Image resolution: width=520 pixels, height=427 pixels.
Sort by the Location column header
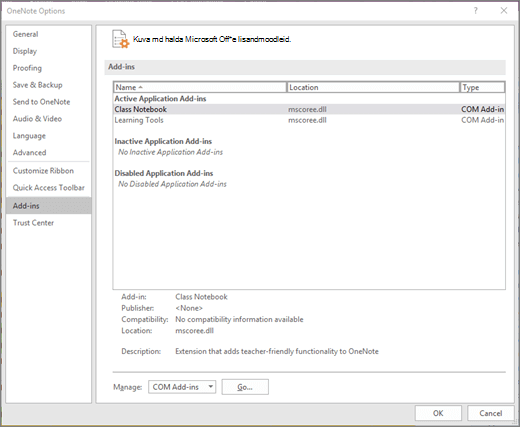click(x=373, y=87)
